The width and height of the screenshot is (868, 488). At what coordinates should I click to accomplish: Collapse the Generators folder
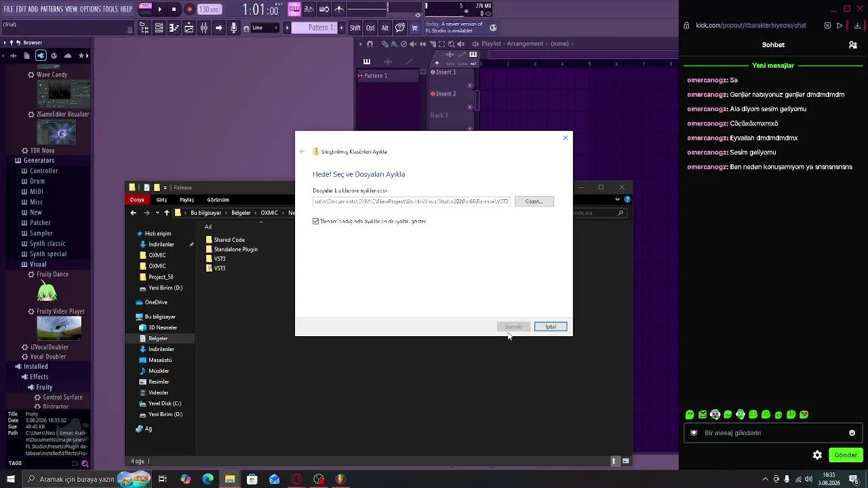(39, 161)
